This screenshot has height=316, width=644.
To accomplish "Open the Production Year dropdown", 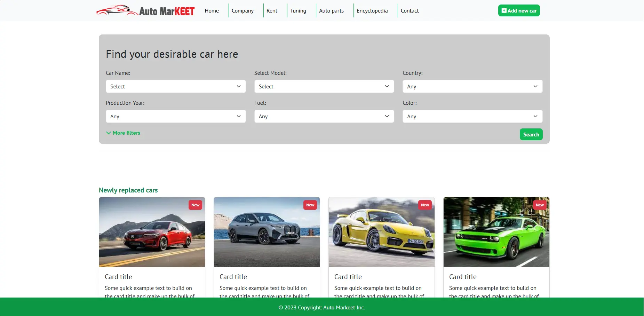I will pyautogui.click(x=176, y=116).
